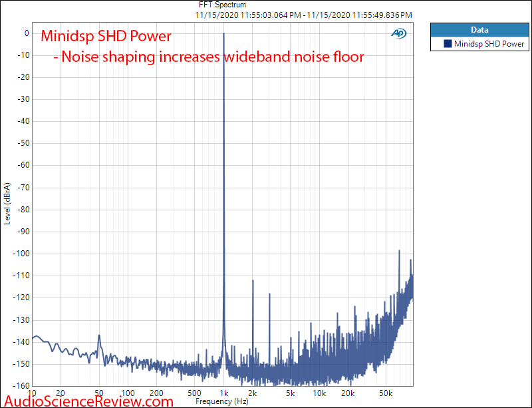Click the -160 value on the level axis
This screenshot has width=532, height=408.
[21, 385]
